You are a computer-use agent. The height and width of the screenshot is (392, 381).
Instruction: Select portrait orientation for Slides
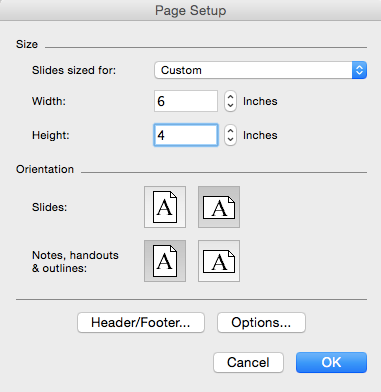pyautogui.click(x=165, y=207)
